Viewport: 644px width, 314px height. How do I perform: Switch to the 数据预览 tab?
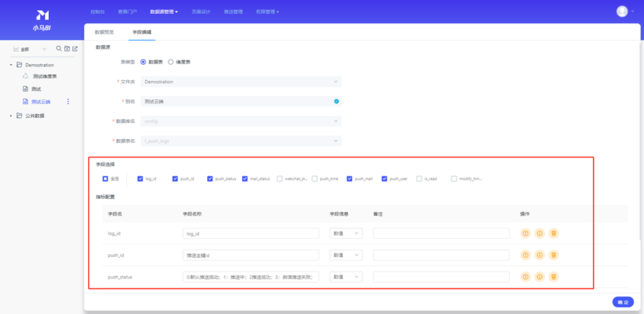[x=104, y=32]
